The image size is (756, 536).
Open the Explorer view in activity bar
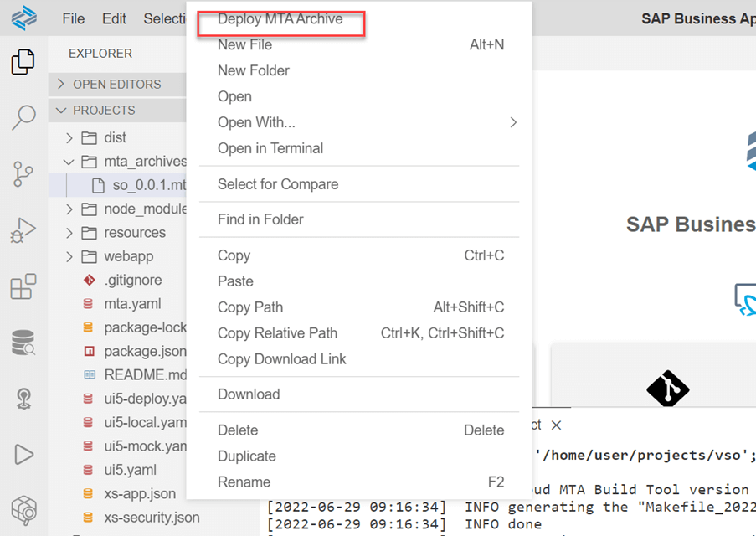tap(23, 61)
